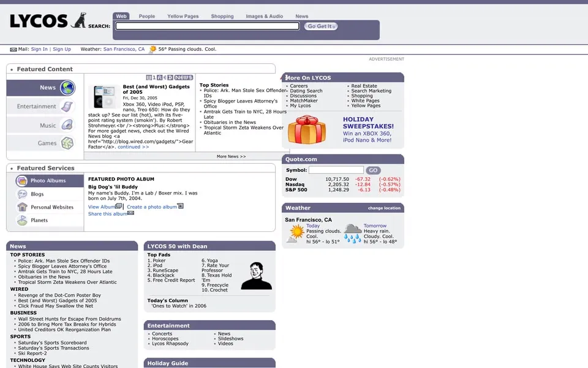
Task: Click the View Album icon
Action: pyautogui.click(x=118, y=206)
